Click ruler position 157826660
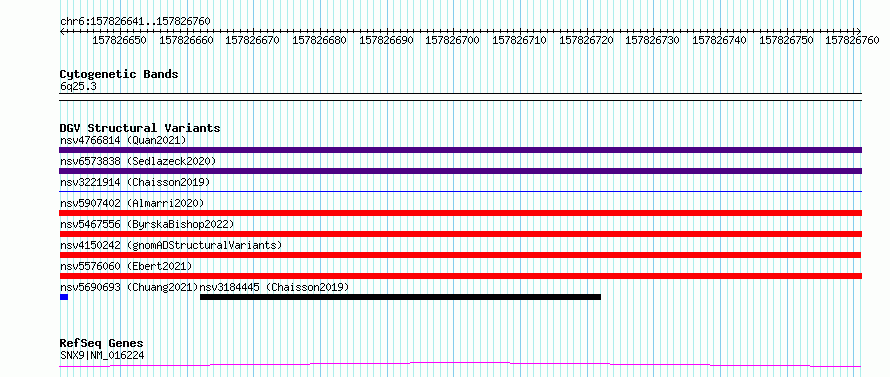Image resolution: width=890 pixels, height=377 pixels. (x=186, y=40)
